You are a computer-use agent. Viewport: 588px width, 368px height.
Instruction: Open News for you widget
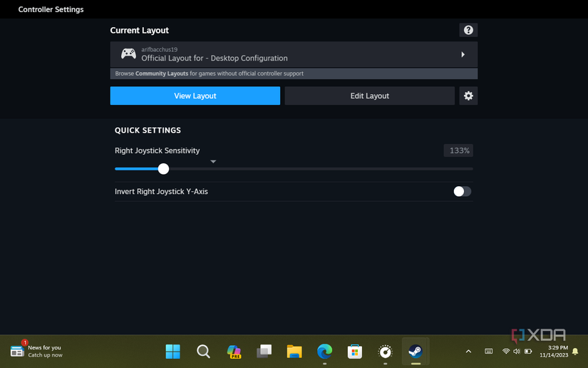[x=36, y=351]
